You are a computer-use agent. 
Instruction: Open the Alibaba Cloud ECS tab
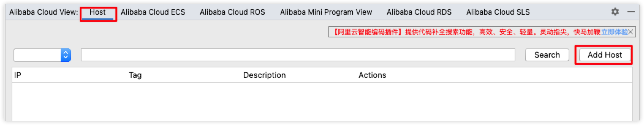pos(153,12)
